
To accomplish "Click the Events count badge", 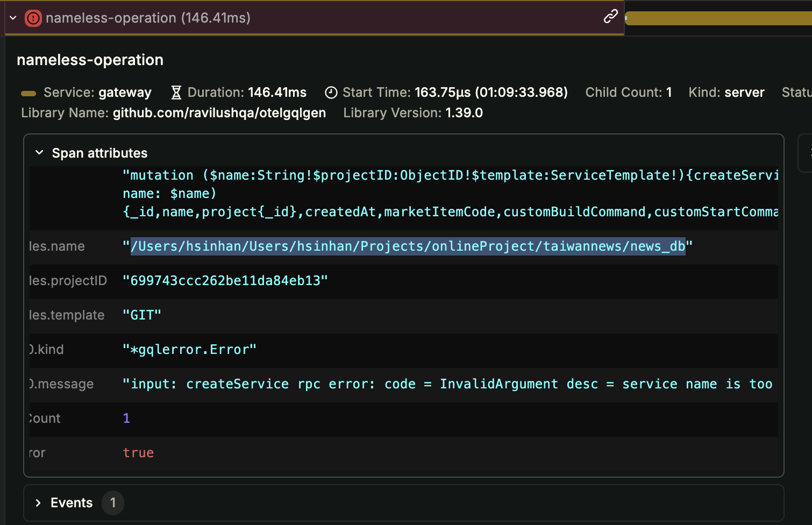I will click(113, 502).
